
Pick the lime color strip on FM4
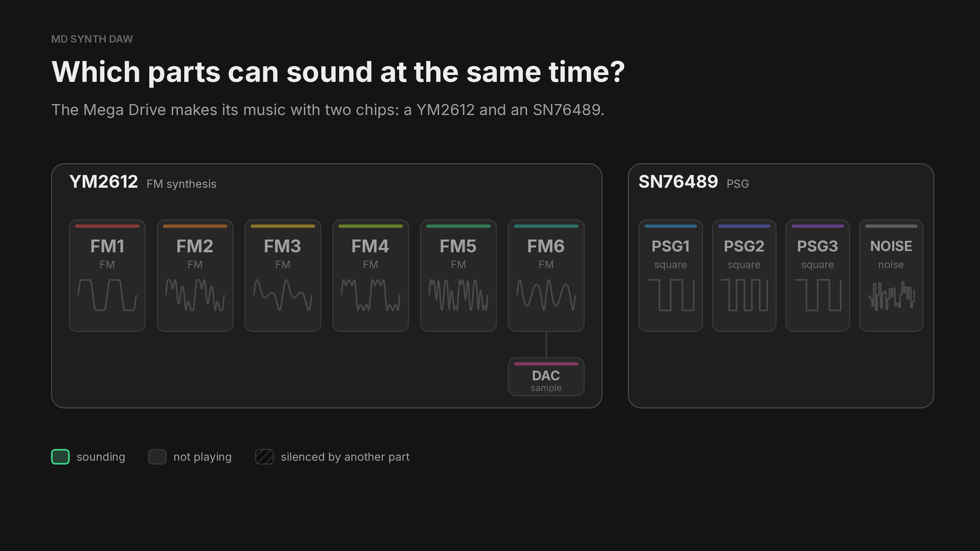point(371,226)
